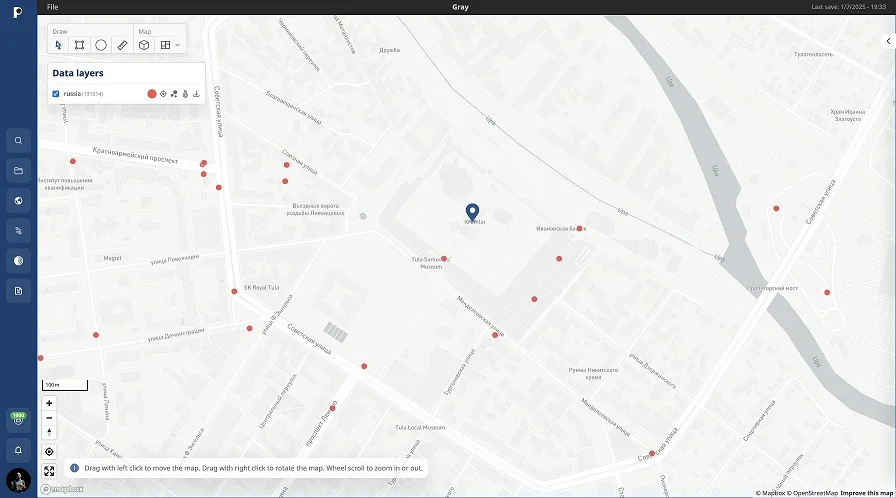Screen dimensions: 896x498
Task: Click the russia layer name
Action: [72, 94]
